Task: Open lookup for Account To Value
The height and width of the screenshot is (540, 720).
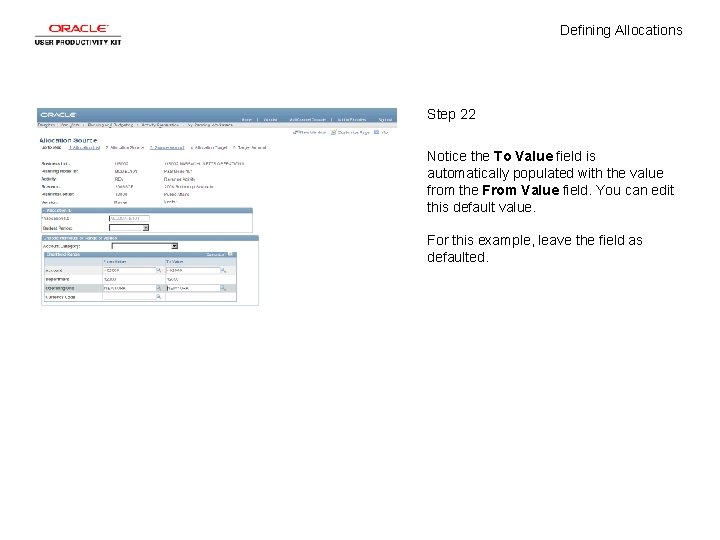Action: [223, 270]
